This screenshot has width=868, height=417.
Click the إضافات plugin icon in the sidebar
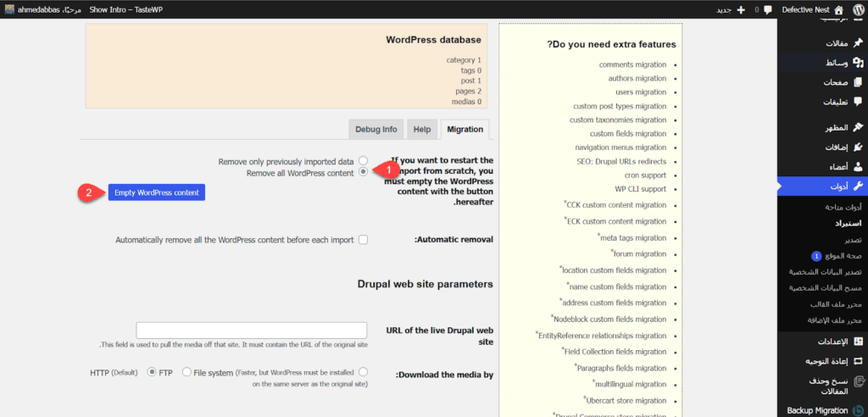[857, 147]
